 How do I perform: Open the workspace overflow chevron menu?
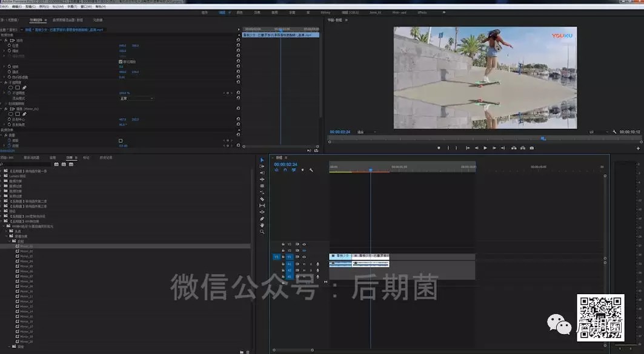tap(443, 12)
